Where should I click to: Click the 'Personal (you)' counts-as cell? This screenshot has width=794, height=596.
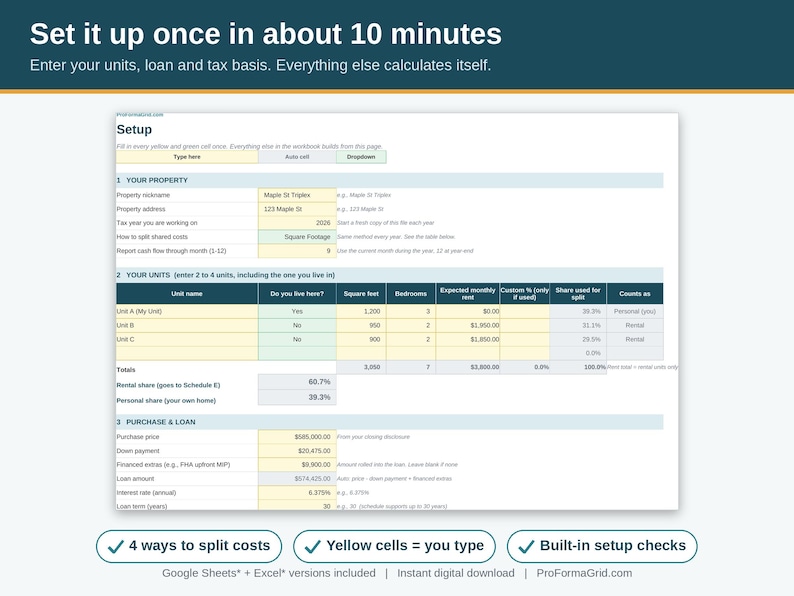(x=635, y=311)
